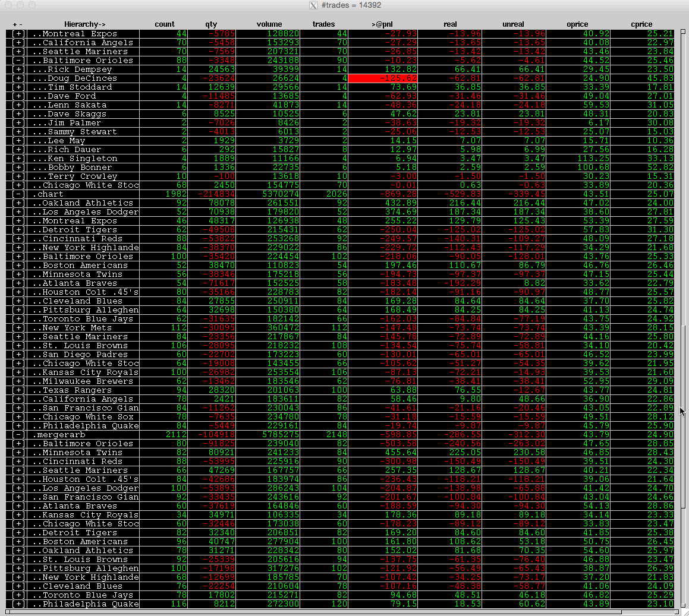Click the Hierarchy-> column header
This screenshot has height=616, width=689.
pos(85,24)
